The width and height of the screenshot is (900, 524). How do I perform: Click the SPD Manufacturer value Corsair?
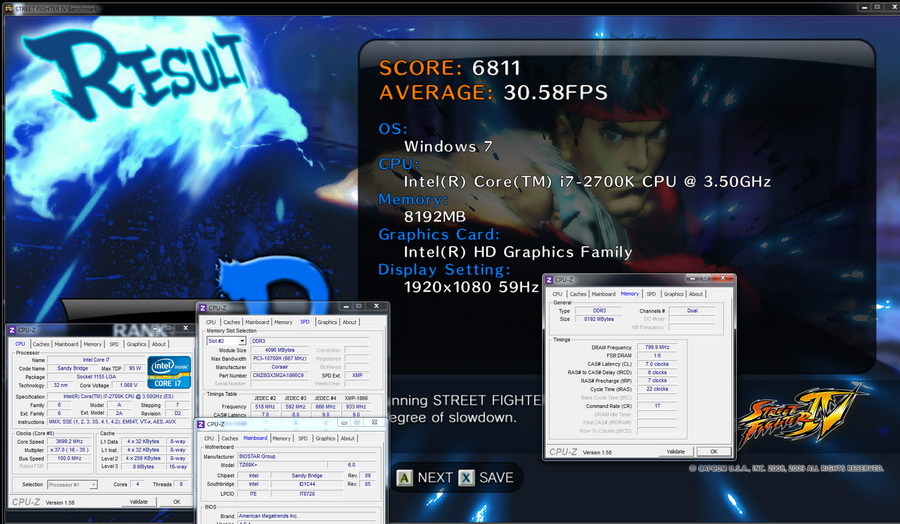(x=280, y=367)
